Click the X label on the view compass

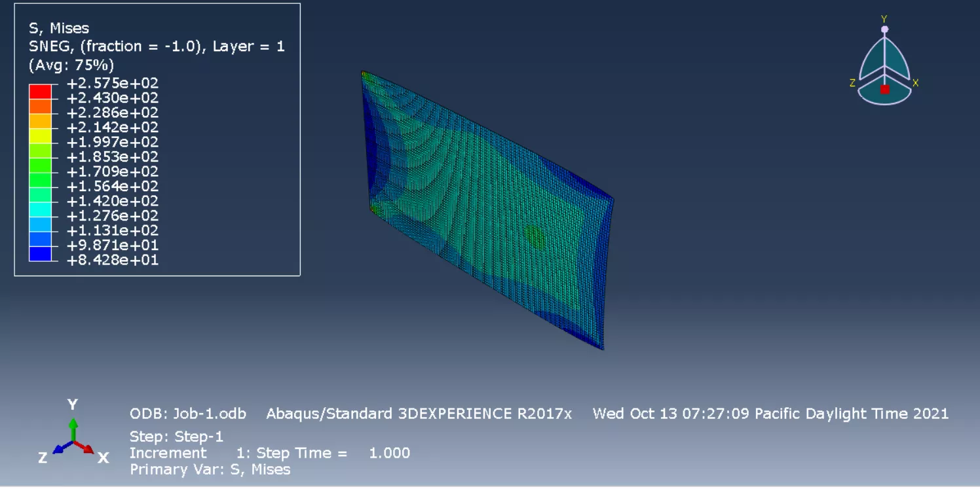915,83
